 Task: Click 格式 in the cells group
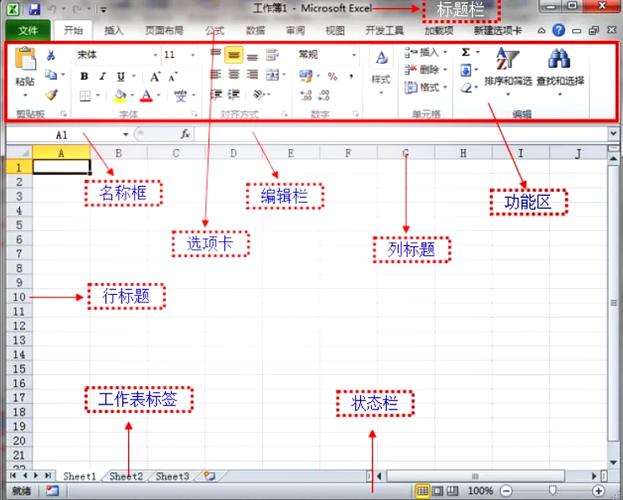(426, 87)
